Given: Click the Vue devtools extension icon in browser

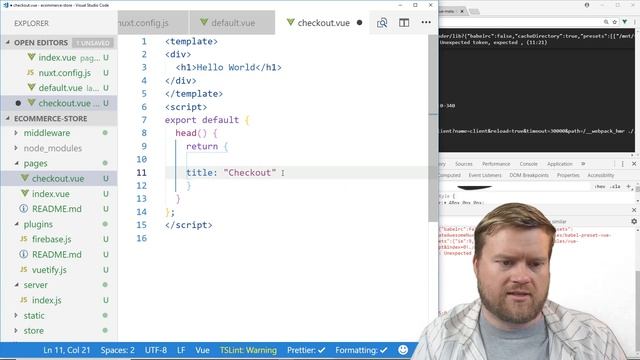Looking at the screenshot, I should tap(624, 22).
